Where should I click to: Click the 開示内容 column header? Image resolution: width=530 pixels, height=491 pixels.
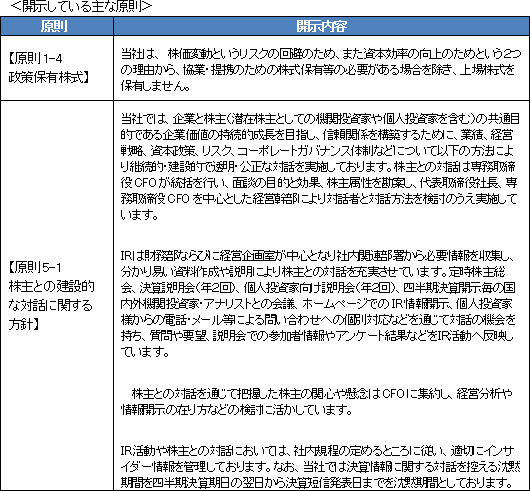click(x=321, y=26)
